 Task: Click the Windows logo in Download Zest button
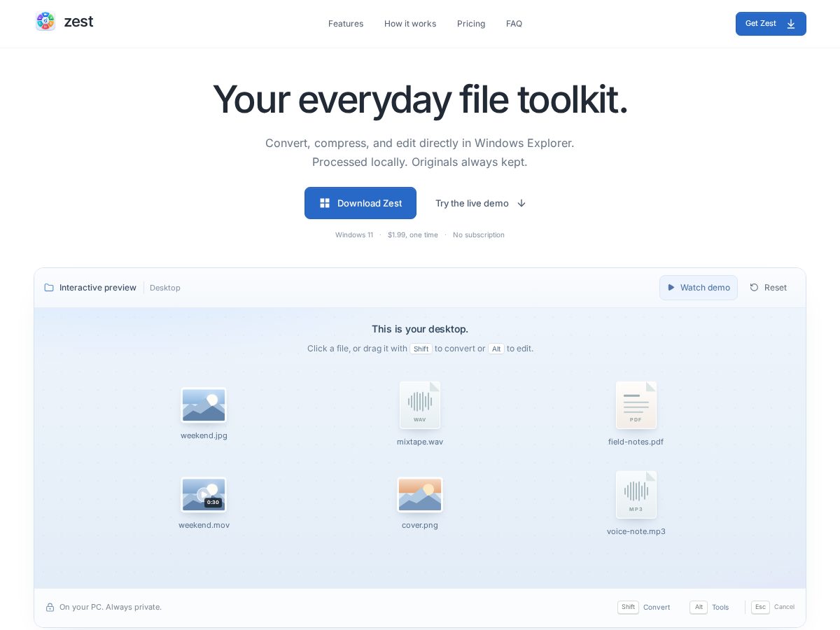325,203
